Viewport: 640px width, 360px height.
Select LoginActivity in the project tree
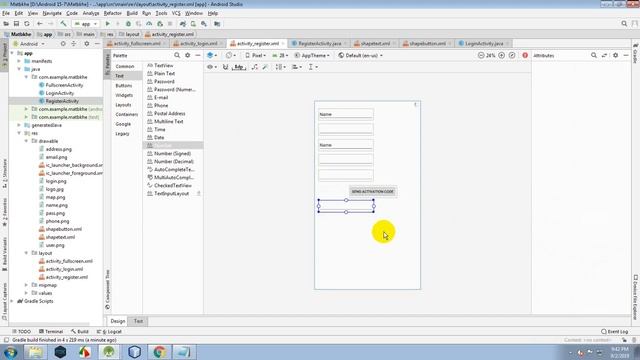pyautogui.click(x=60, y=93)
